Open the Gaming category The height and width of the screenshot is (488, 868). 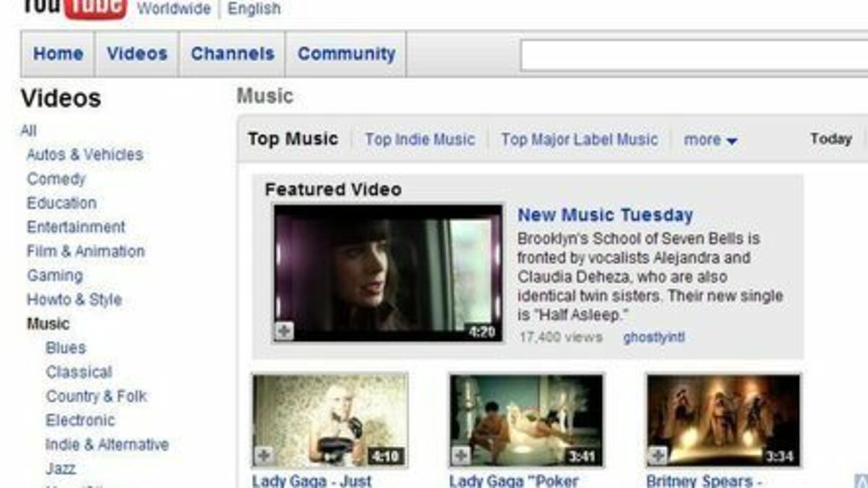click(54, 275)
